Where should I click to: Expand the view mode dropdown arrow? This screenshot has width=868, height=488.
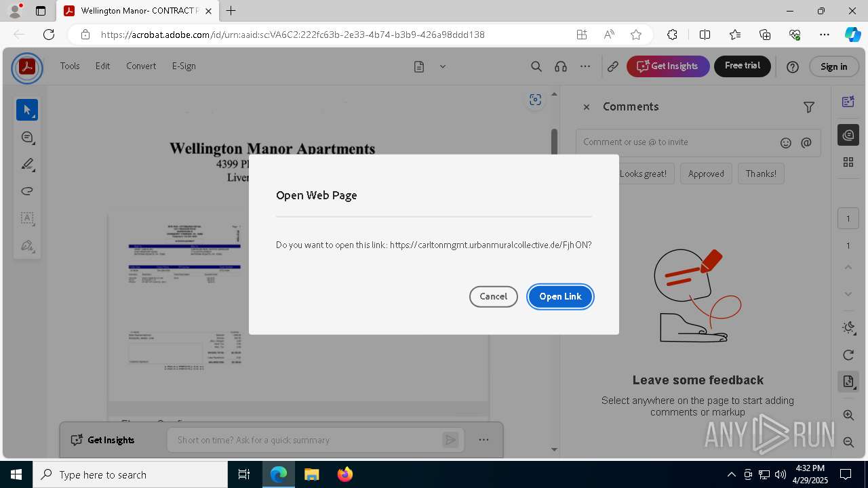tap(443, 66)
